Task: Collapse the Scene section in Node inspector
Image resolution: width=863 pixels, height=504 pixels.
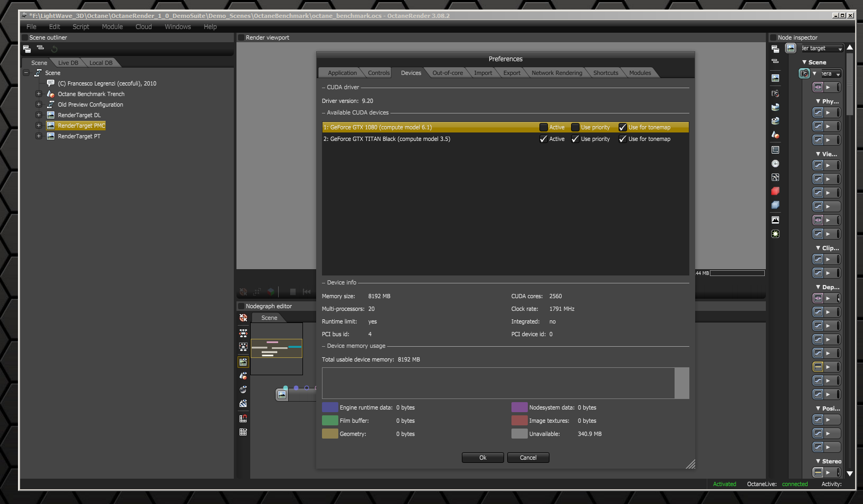Action: click(x=804, y=62)
